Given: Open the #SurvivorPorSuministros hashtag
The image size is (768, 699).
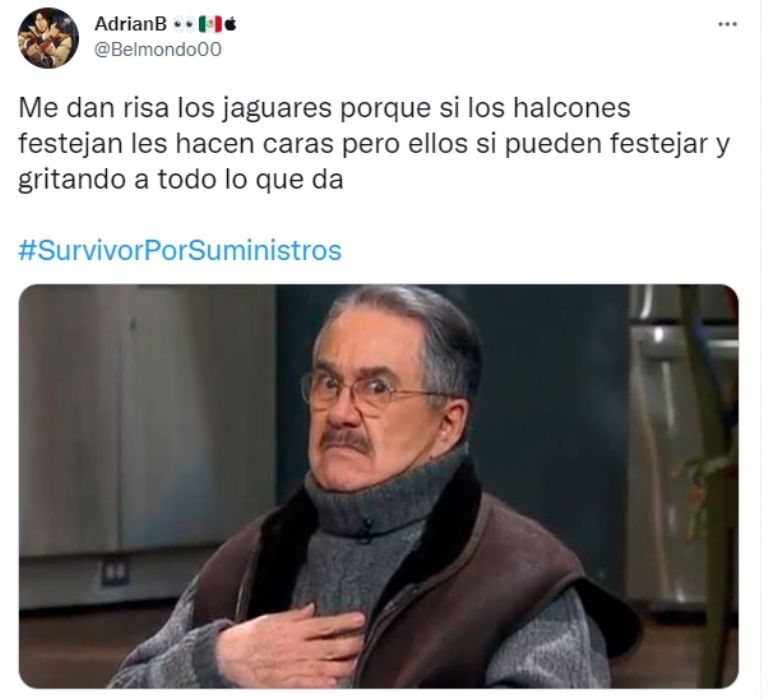Looking at the screenshot, I should pos(180,250).
